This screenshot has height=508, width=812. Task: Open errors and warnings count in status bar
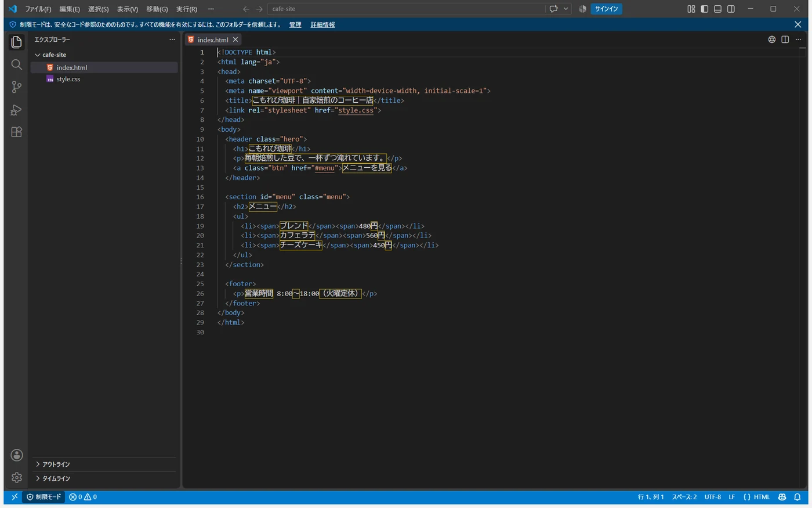pyautogui.click(x=83, y=497)
